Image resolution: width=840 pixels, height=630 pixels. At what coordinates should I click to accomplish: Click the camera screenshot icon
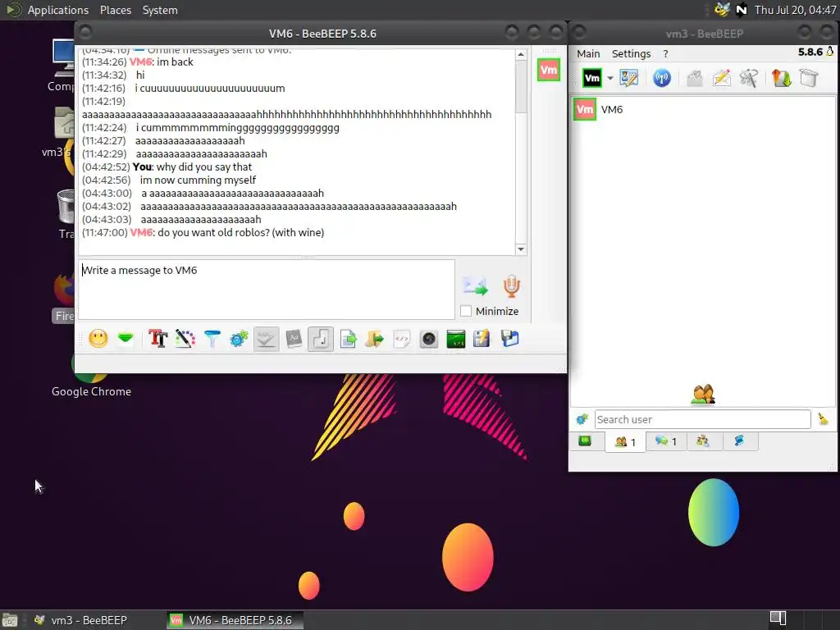click(x=428, y=339)
